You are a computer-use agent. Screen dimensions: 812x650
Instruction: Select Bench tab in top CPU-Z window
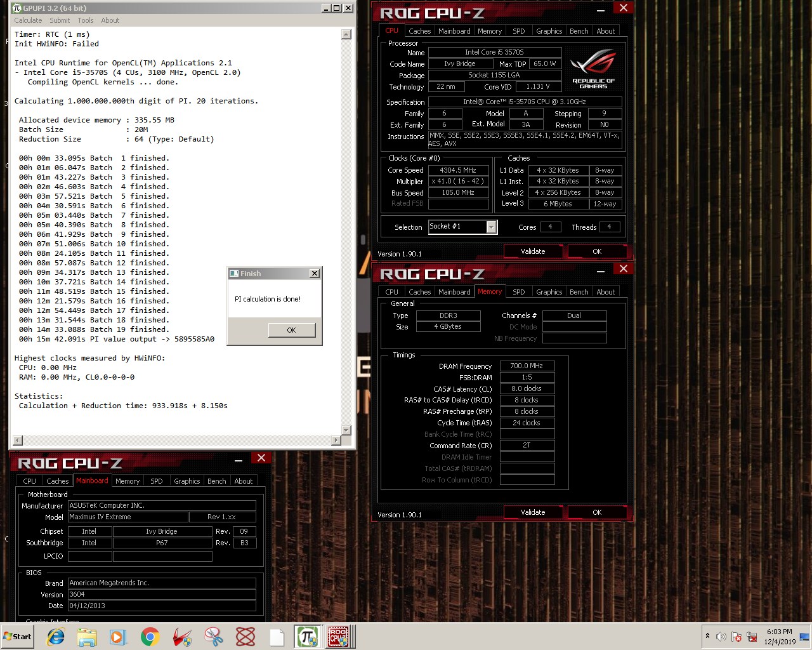pyautogui.click(x=579, y=31)
